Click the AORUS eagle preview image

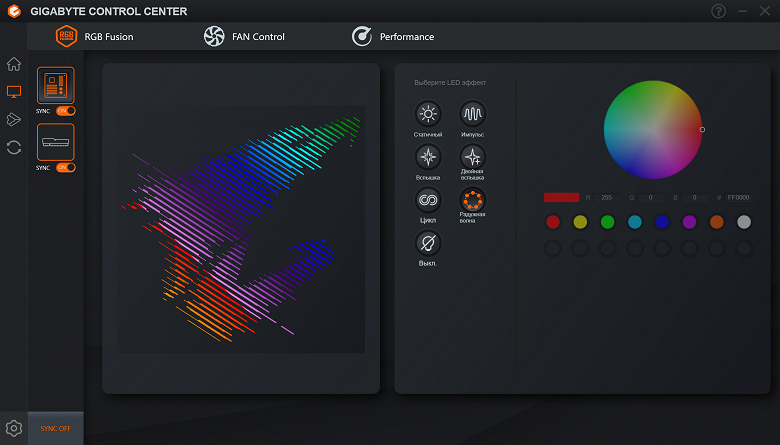coord(241,229)
